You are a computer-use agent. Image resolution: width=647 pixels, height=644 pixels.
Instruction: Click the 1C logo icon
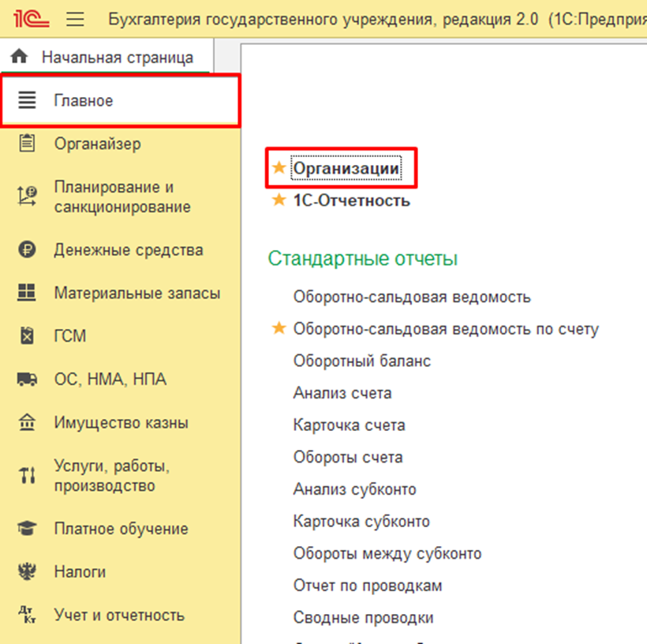point(31,19)
